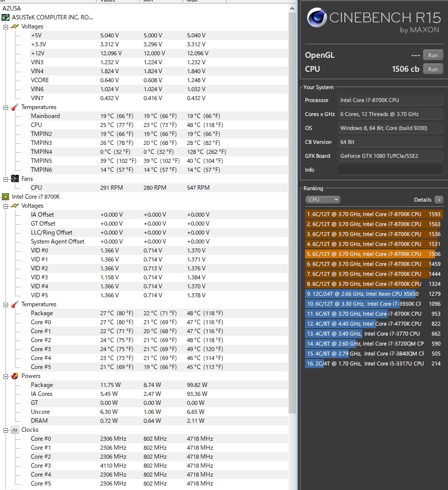Viewport: 448px width, 490px height.
Task: Run the CPU benchmark
Action: pos(433,69)
